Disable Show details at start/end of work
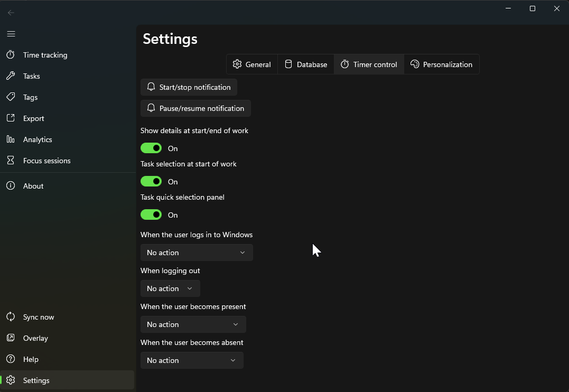The width and height of the screenshot is (569, 392). (151, 148)
